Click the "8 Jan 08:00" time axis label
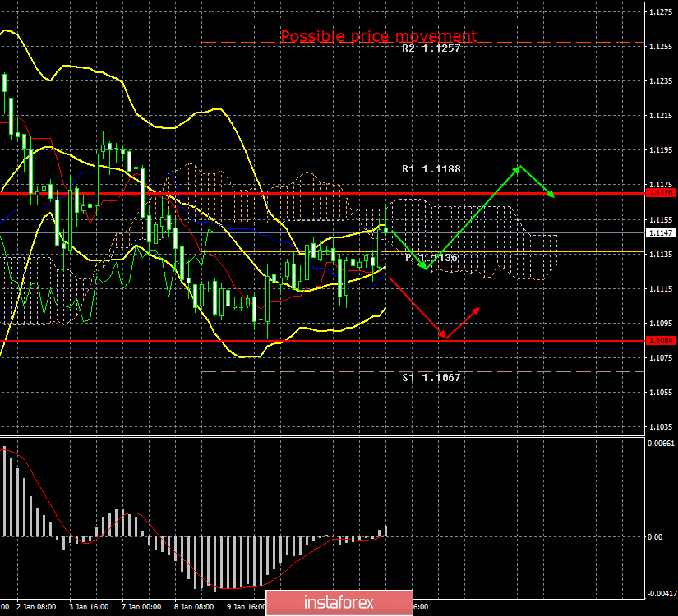Image resolution: width=678 pixels, height=616 pixels. tap(194, 607)
